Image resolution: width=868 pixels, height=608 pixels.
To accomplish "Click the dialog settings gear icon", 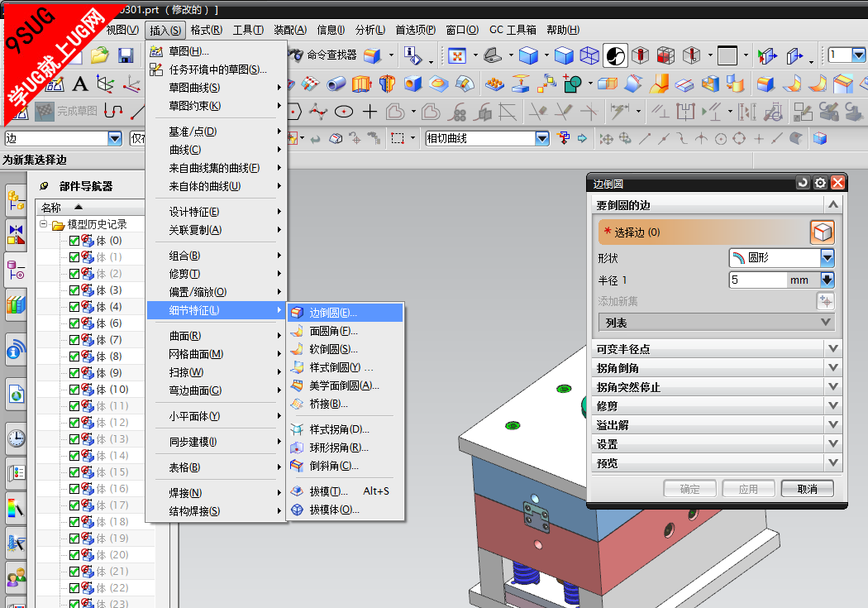I will click(820, 183).
